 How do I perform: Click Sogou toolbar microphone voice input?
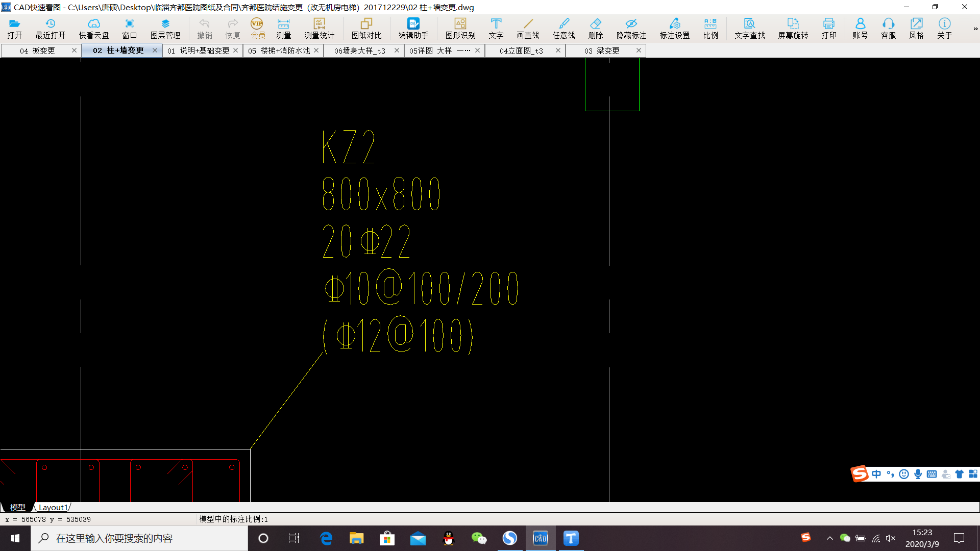(918, 474)
